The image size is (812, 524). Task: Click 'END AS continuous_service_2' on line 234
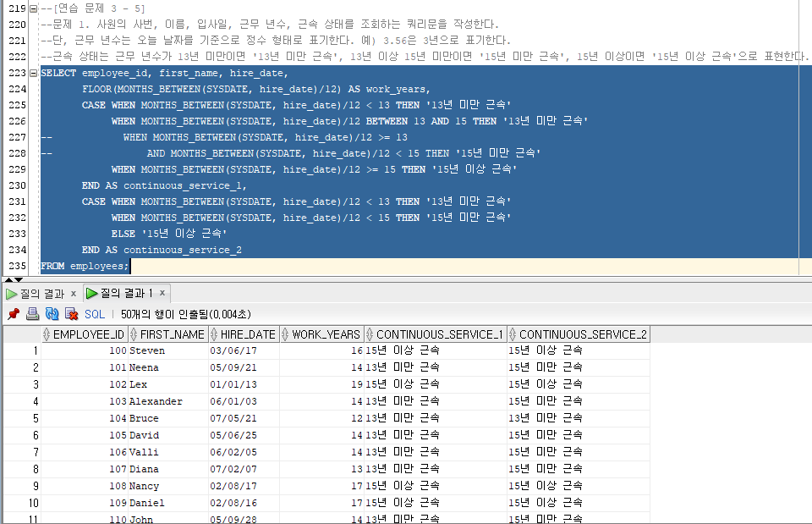(x=162, y=250)
